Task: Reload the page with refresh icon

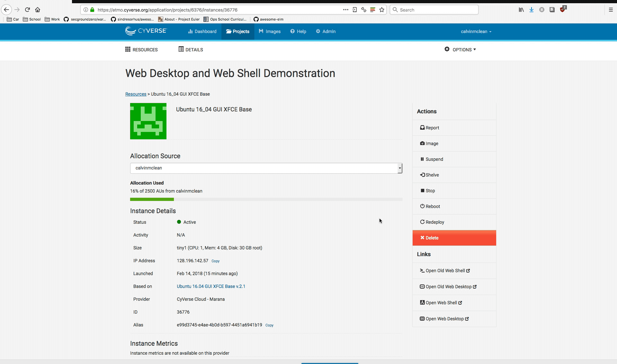Action: (x=27, y=10)
